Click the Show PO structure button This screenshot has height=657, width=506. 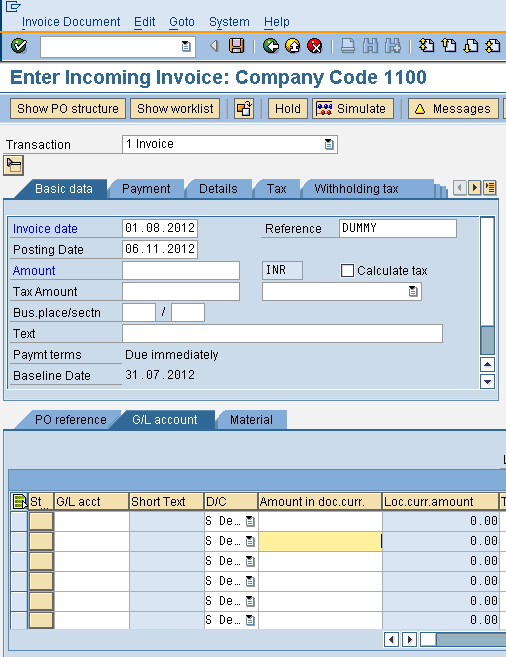[x=68, y=109]
